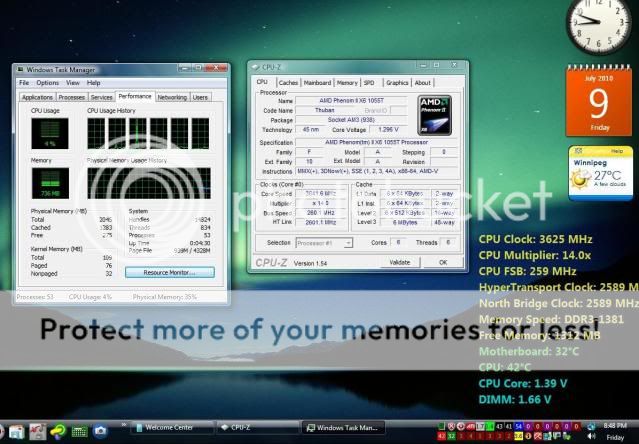639x444 pixels.
Task: Open the Options menu in Task Manager
Action: tap(47, 83)
